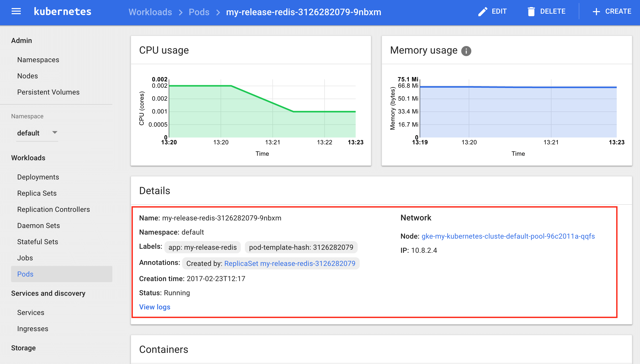
Task: Open the Ingresses page
Action: coord(32,329)
